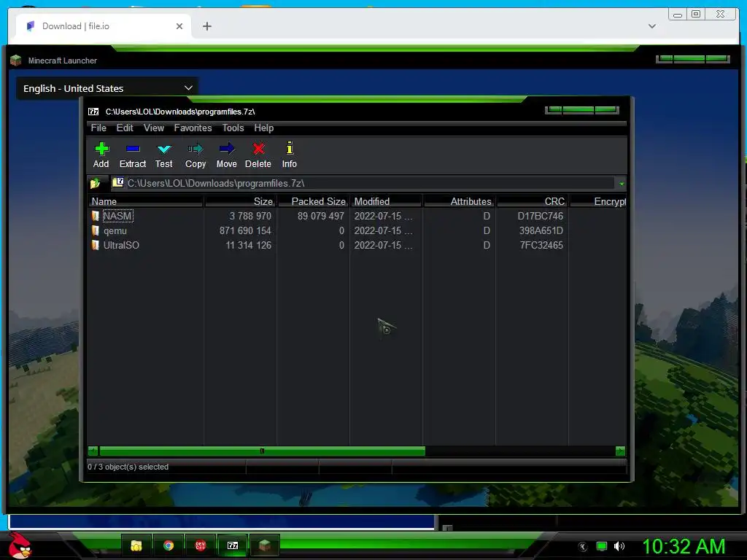
Task: Go up one folder level icon
Action: coord(95,183)
